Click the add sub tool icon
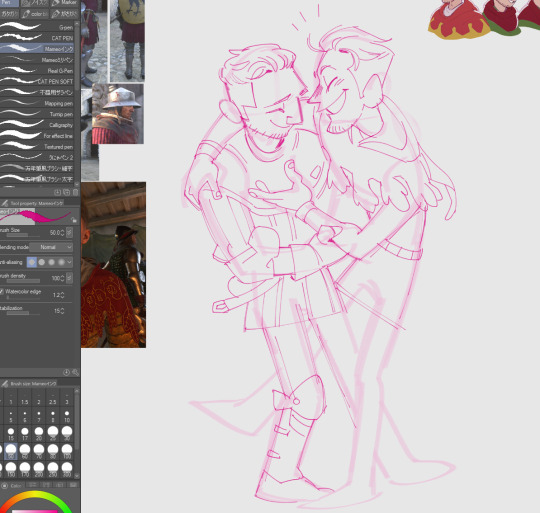The width and height of the screenshot is (540, 513). [58, 192]
